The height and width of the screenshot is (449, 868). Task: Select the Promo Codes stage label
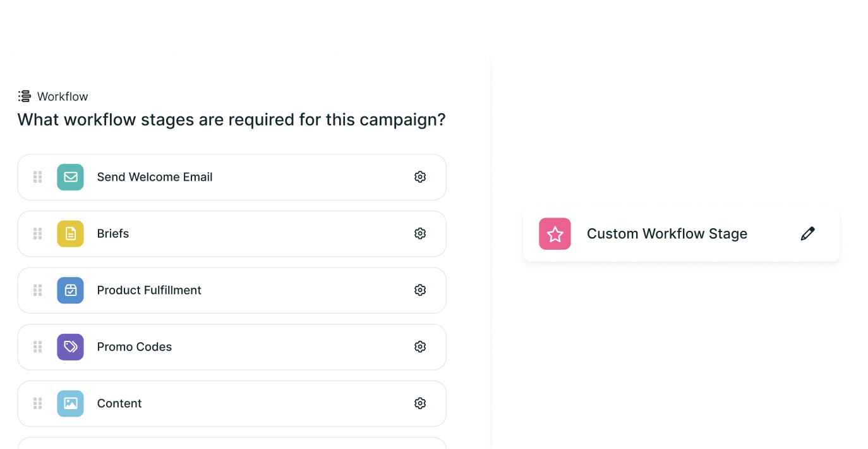134,347
